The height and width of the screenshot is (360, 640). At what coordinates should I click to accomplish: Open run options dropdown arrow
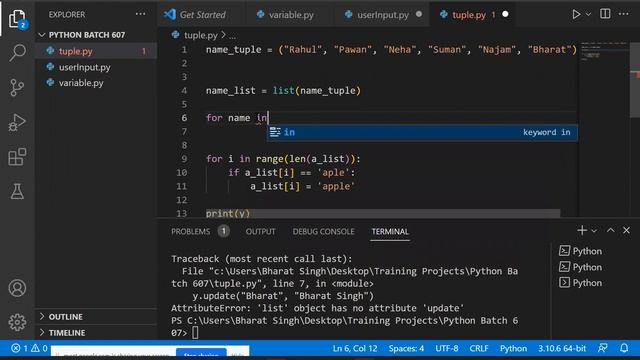point(588,14)
